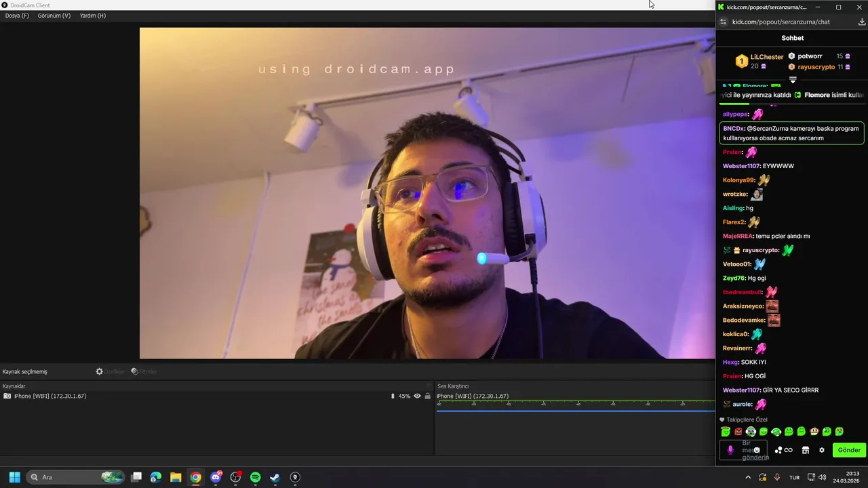Click username BNCDx in chat
The image size is (868, 488).
[x=732, y=128]
